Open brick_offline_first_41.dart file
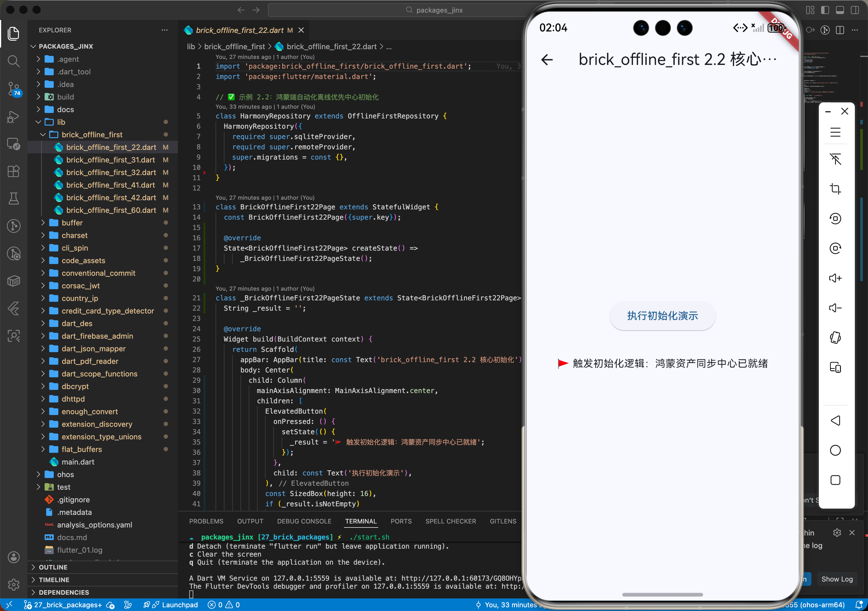 (110, 185)
